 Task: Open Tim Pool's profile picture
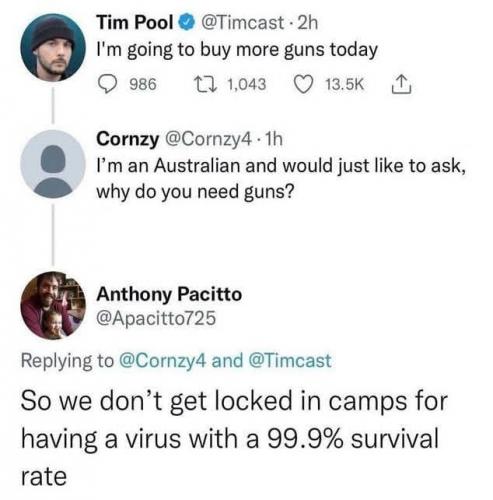pyautogui.click(x=53, y=47)
